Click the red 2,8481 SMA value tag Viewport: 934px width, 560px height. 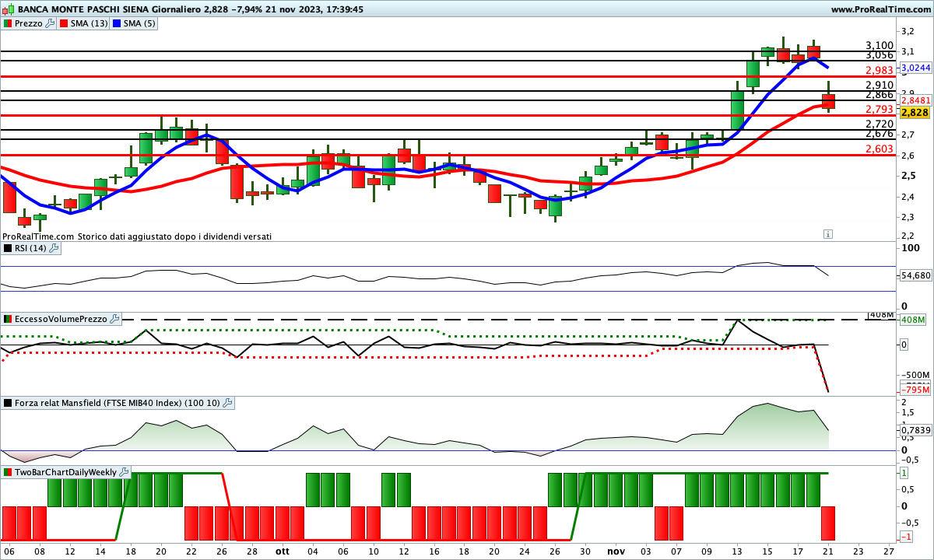click(x=915, y=100)
